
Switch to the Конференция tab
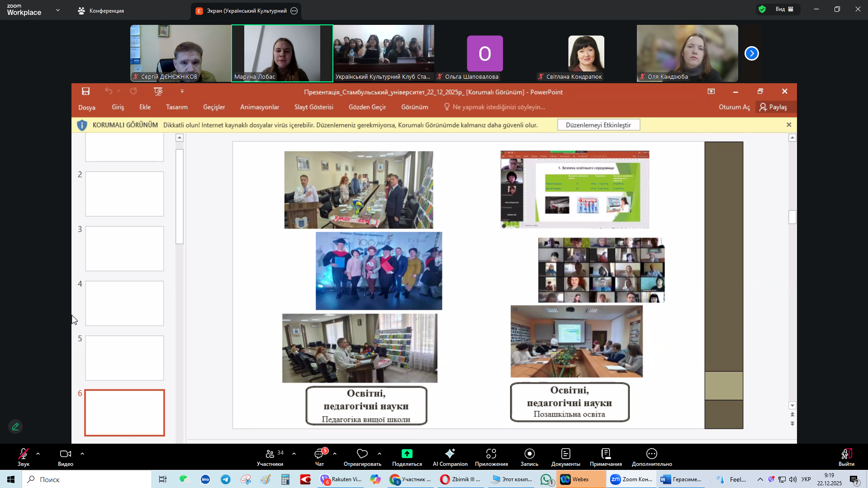point(101,11)
